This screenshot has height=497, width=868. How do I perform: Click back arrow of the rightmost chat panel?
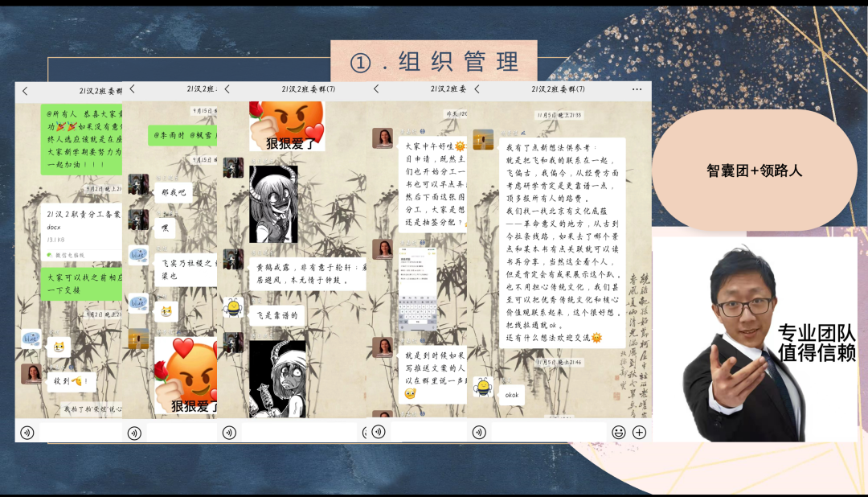pyautogui.click(x=477, y=89)
